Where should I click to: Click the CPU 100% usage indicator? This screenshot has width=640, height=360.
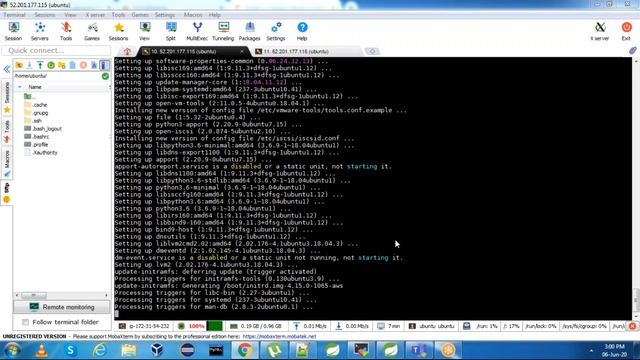click(x=196, y=326)
